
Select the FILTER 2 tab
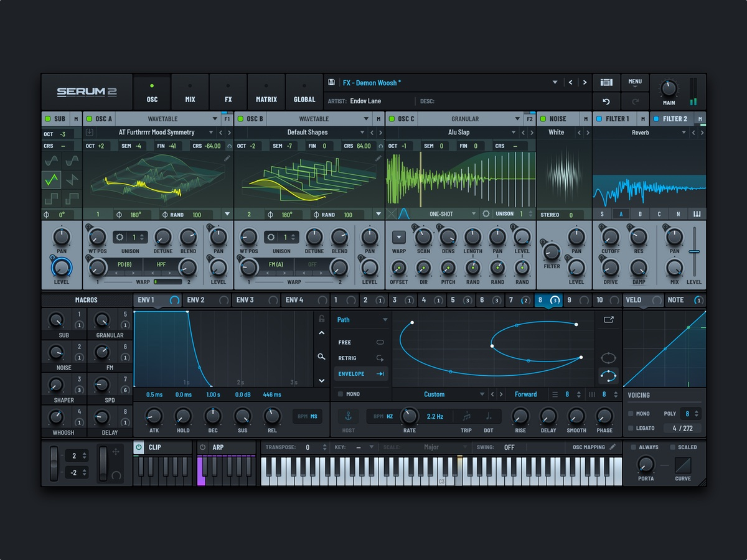[x=675, y=119]
